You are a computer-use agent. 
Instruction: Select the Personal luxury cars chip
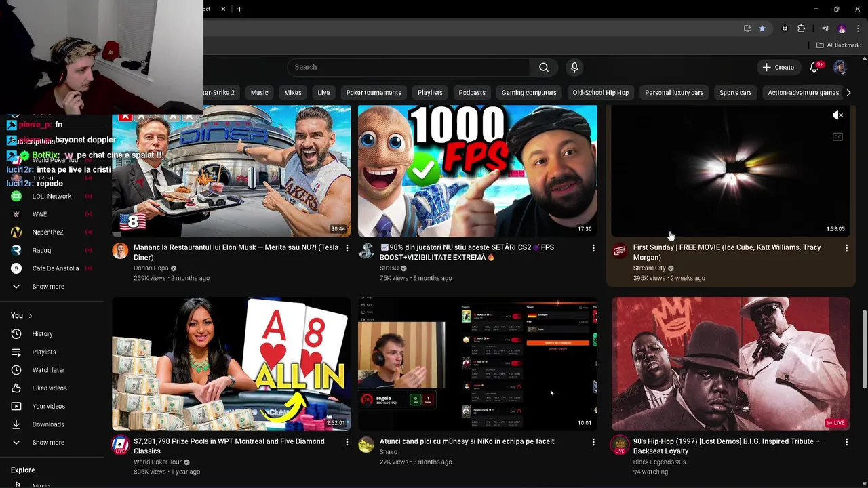click(x=674, y=93)
